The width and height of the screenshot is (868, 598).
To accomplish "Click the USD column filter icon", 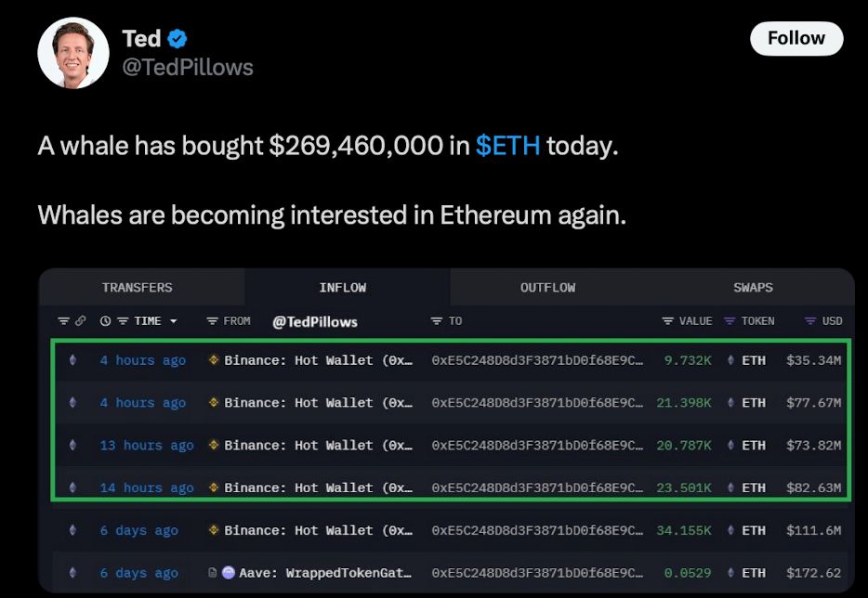I will point(809,320).
